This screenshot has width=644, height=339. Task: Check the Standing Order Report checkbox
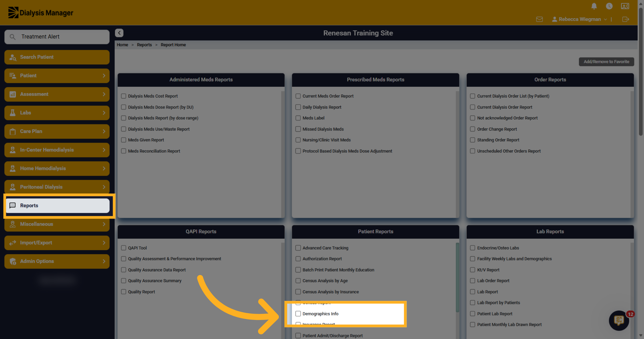pos(473,140)
